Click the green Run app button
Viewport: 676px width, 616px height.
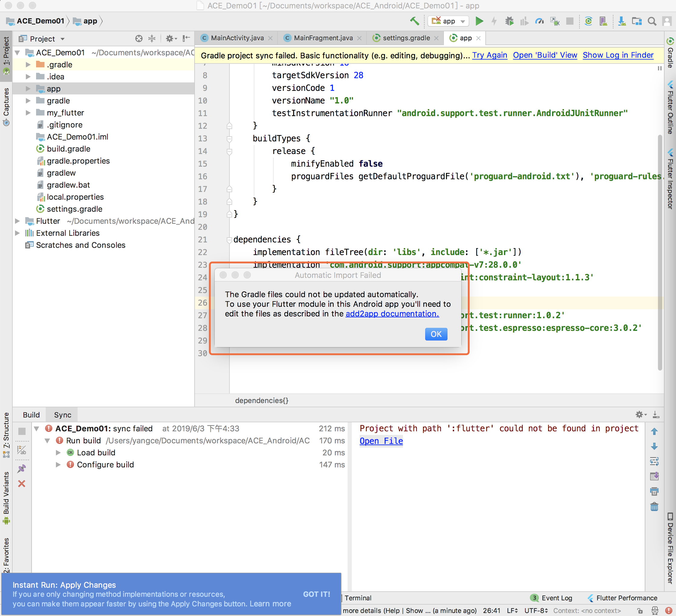pos(479,21)
